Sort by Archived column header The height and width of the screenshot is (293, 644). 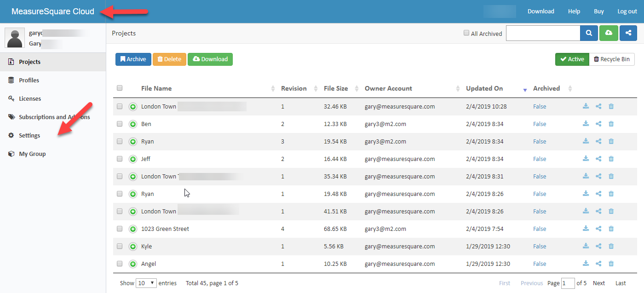(x=546, y=88)
